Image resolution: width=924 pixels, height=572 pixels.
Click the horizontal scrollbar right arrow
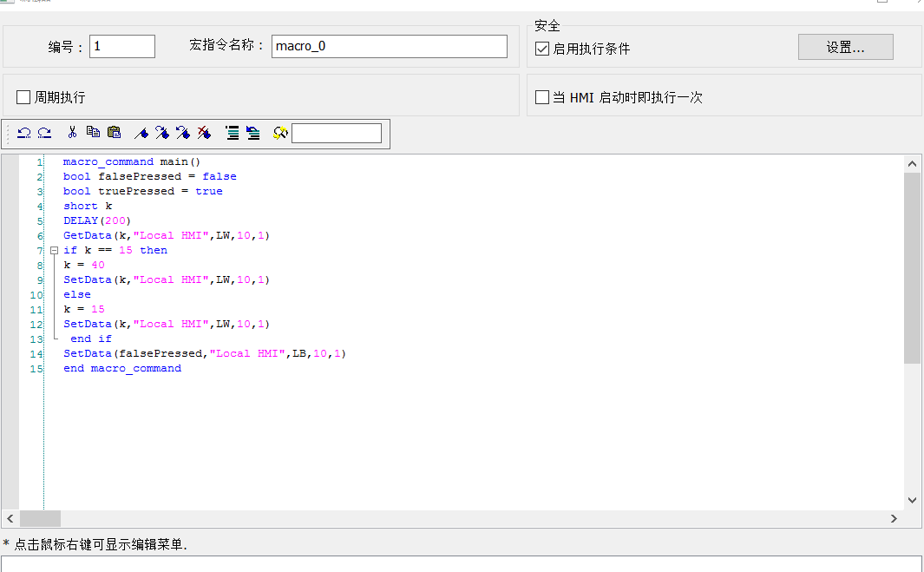point(894,518)
